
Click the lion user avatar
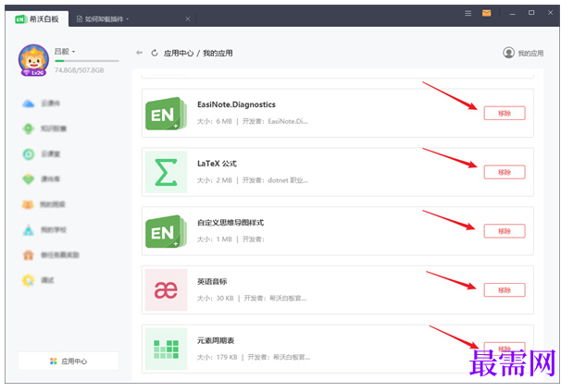pos(33,59)
